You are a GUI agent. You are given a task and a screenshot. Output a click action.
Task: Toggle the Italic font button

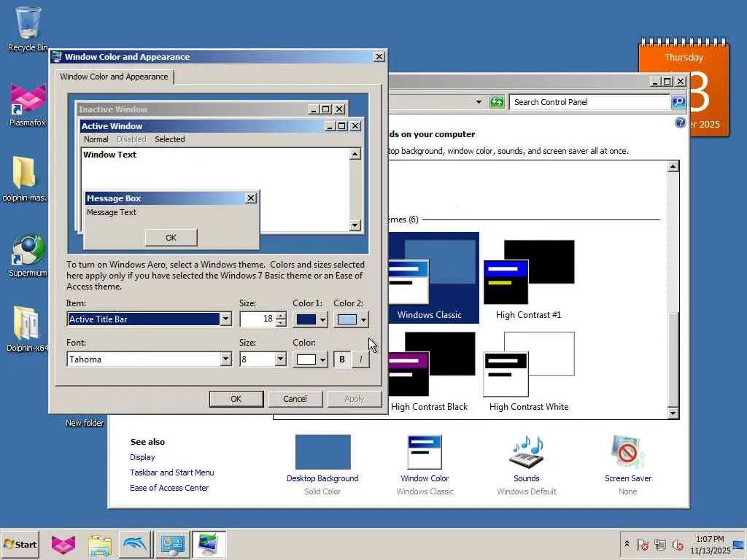pyautogui.click(x=360, y=359)
